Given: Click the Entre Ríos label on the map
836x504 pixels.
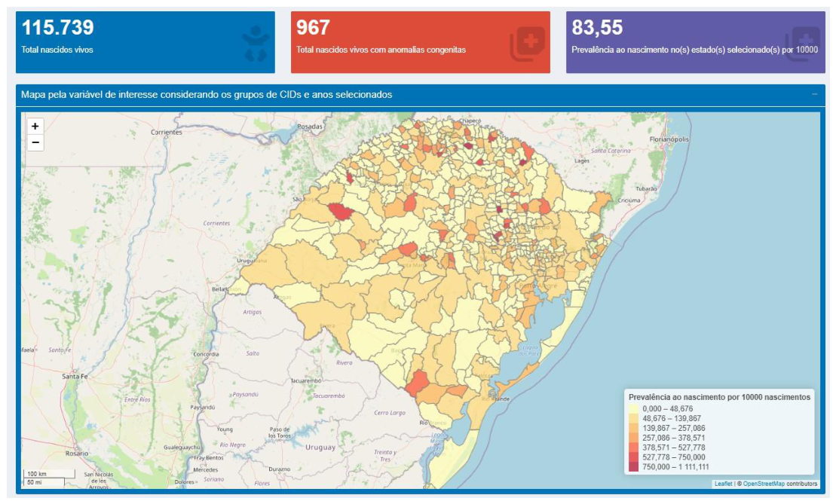Looking at the screenshot, I should click(x=137, y=399).
